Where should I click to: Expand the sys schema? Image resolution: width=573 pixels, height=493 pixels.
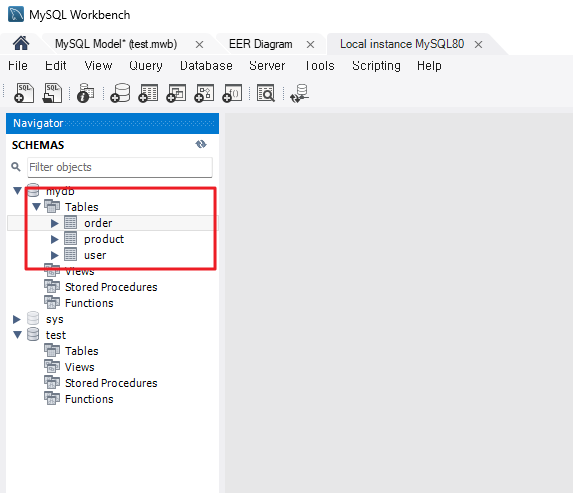17,319
